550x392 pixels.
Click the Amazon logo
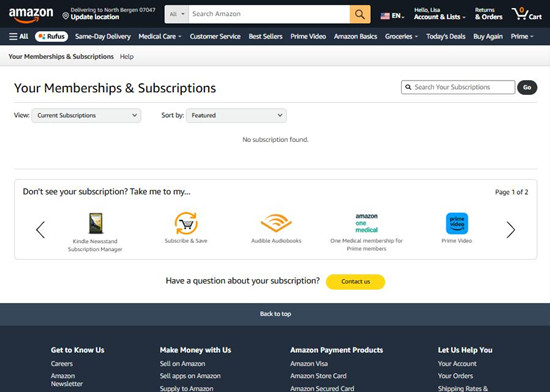pyautogui.click(x=31, y=15)
